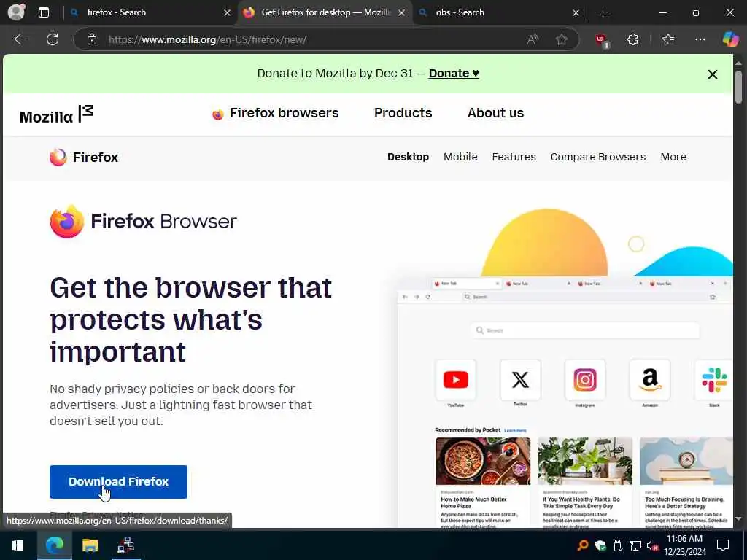This screenshot has height=560, width=747.
Task: Open the Firefox browsers menu
Action: (275, 113)
